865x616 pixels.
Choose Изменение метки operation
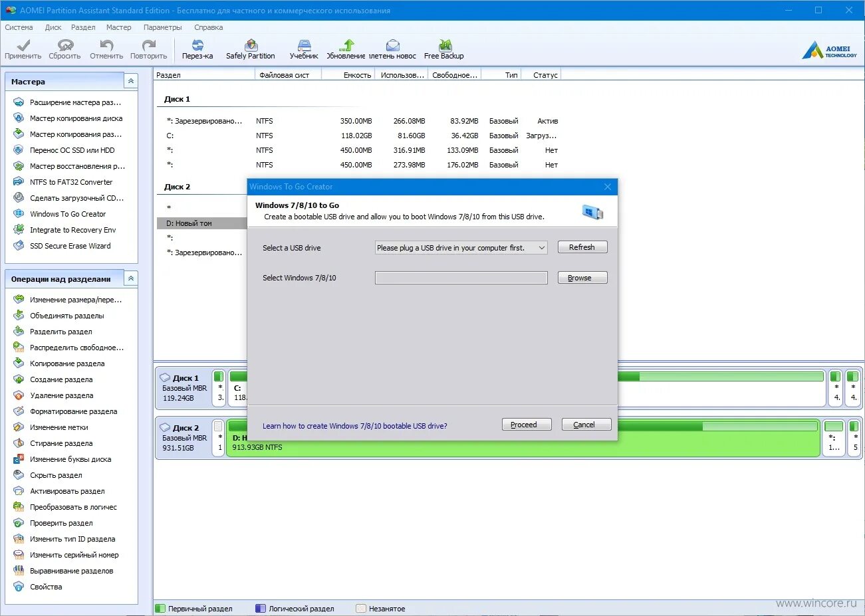coord(59,427)
